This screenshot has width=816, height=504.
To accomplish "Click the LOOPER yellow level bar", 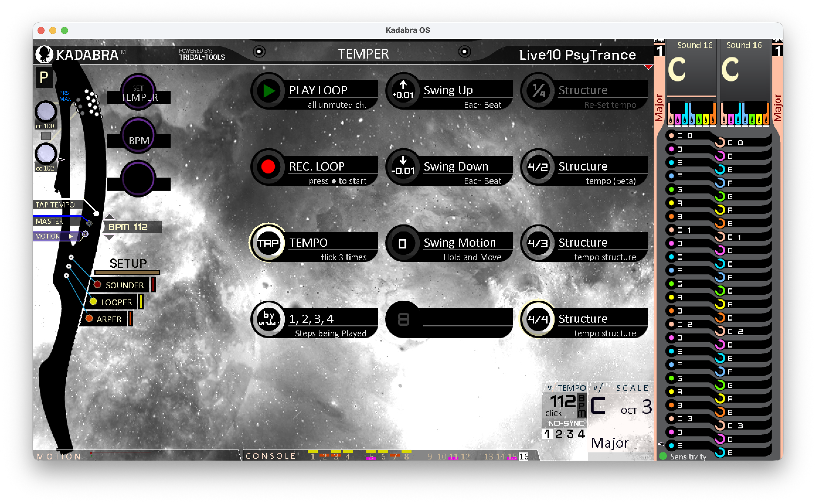I will [x=141, y=302].
